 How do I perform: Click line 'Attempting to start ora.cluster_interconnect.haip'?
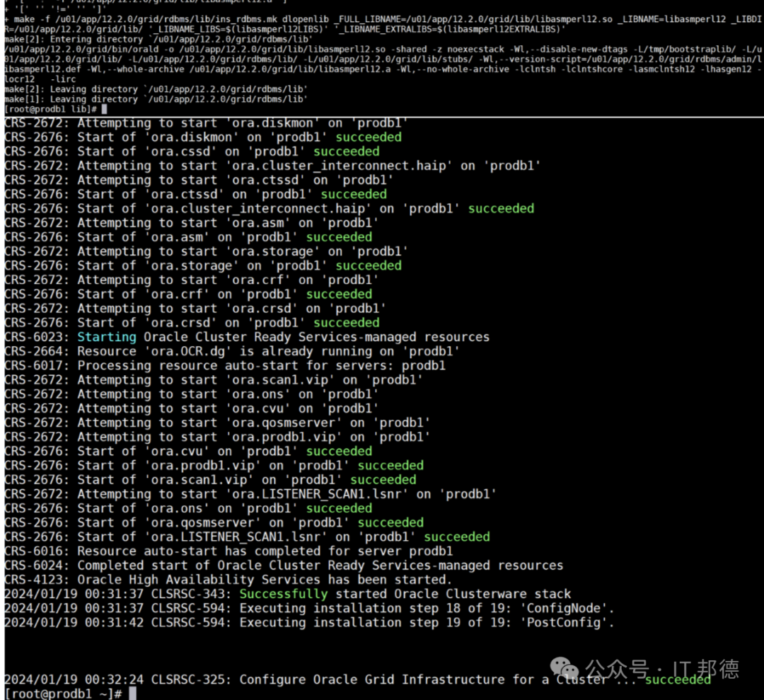click(x=272, y=166)
